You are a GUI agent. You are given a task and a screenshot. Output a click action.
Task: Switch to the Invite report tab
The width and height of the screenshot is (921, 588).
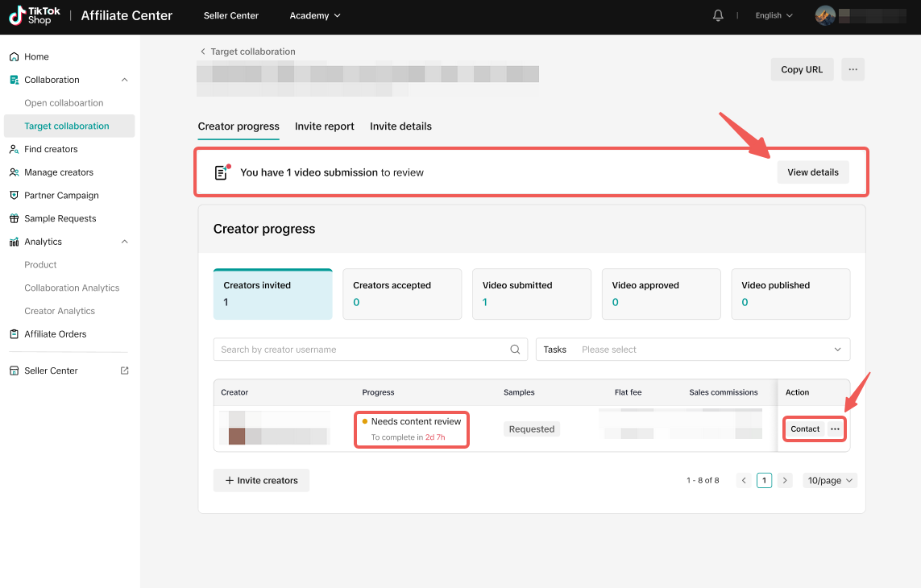[324, 126]
